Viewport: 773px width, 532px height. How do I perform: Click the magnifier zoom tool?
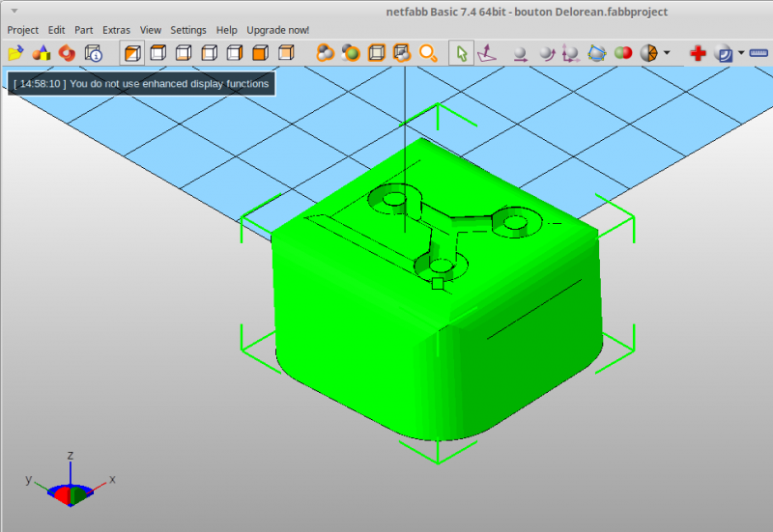(x=428, y=53)
